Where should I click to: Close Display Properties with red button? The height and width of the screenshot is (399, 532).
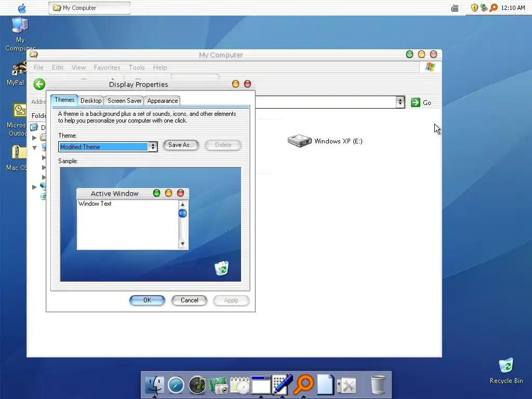pyautogui.click(x=248, y=84)
